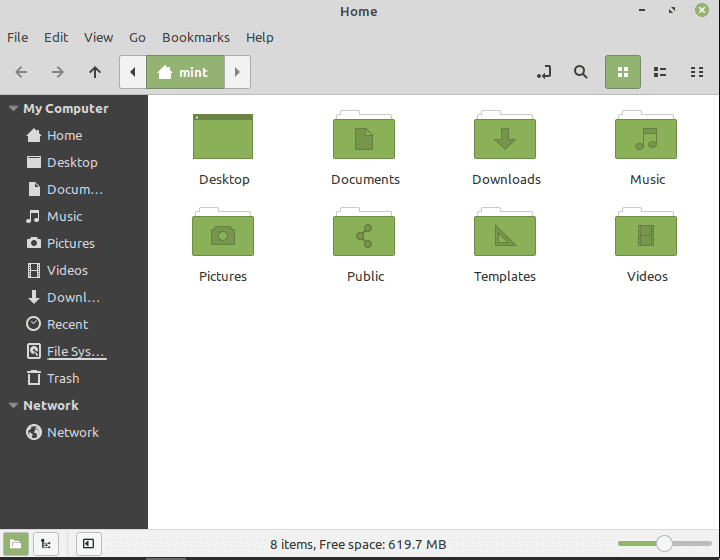
Task: Open Trash in the sidebar
Action: point(62,378)
